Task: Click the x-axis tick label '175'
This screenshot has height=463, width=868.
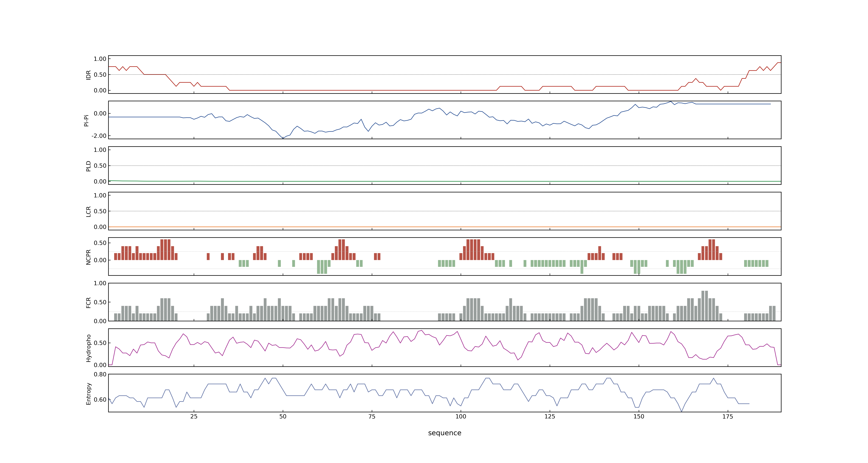Action: [727, 416]
